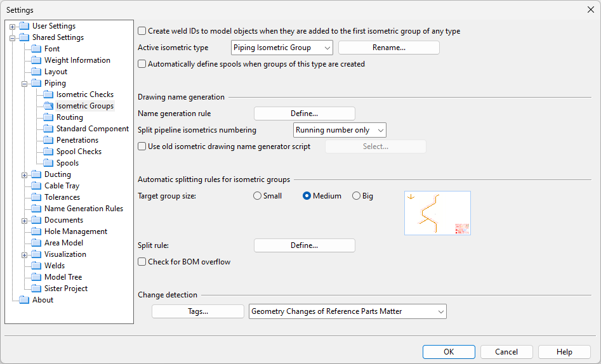Click the Cable Tray folder icon
This screenshot has width=601, height=364.
coord(37,186)
